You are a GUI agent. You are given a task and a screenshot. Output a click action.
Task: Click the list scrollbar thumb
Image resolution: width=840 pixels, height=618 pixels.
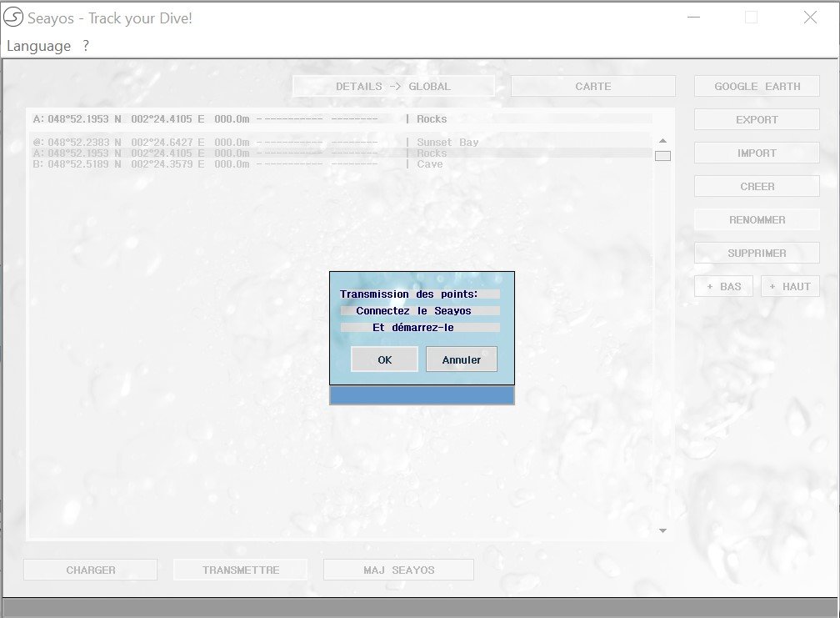click(662, 156)
